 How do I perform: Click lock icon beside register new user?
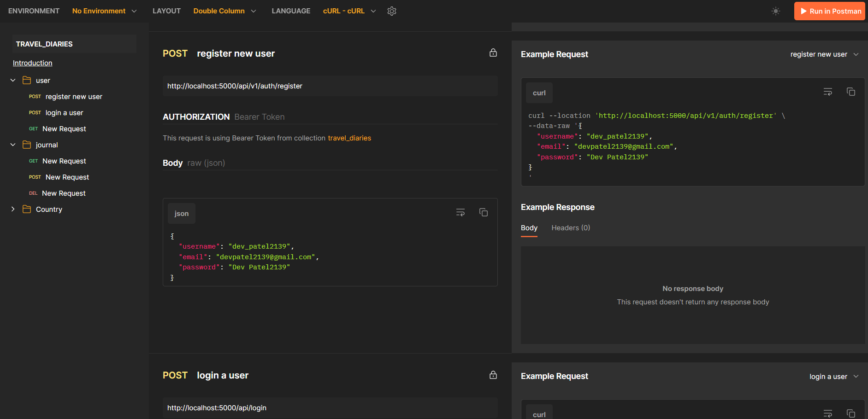[x=493, y=53]
